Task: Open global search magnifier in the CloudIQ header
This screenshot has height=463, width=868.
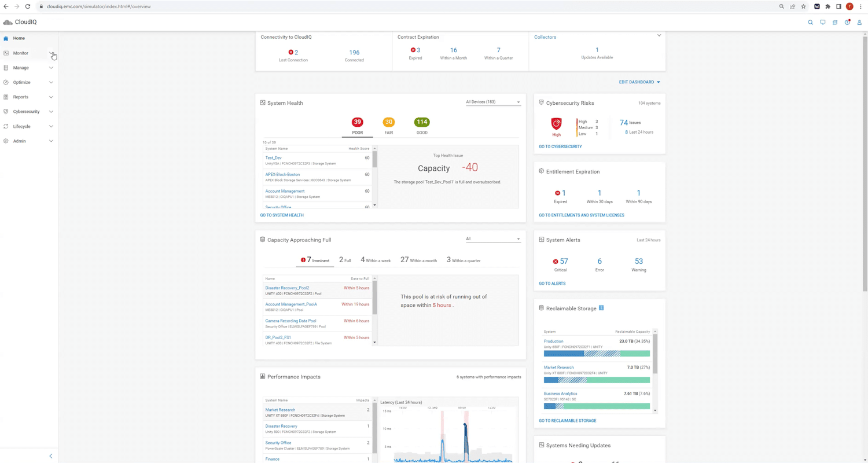Action: [x=810, y=23]
